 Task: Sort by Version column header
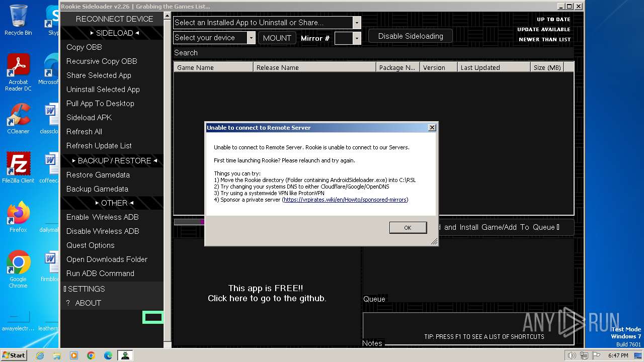pos(439,67)
